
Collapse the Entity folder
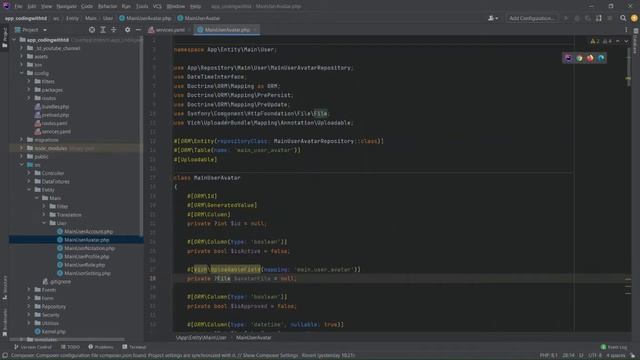pos(29,190)
